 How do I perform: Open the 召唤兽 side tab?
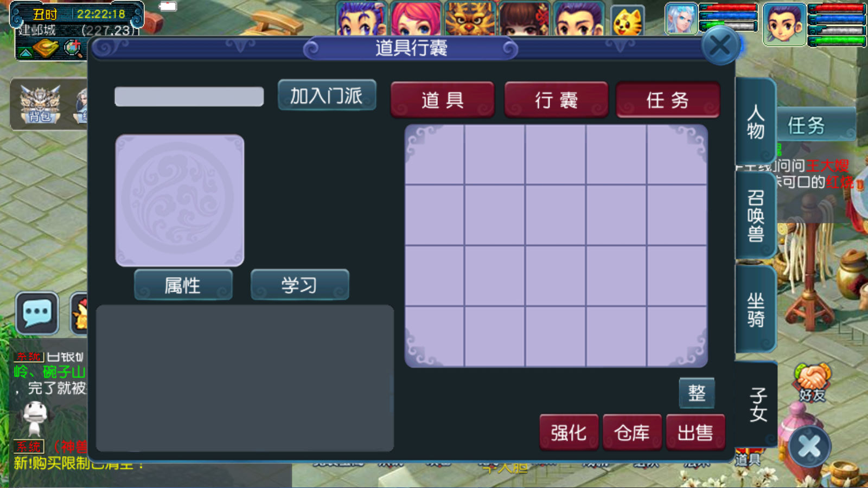[756, 215]
